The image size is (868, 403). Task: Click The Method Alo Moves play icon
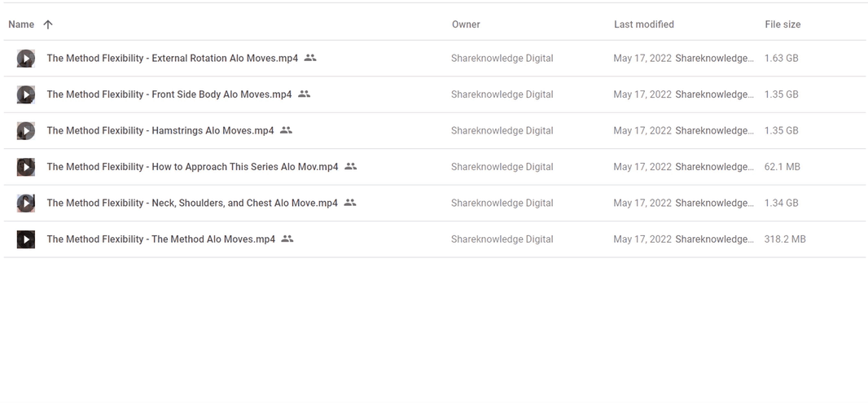point(26,239)
